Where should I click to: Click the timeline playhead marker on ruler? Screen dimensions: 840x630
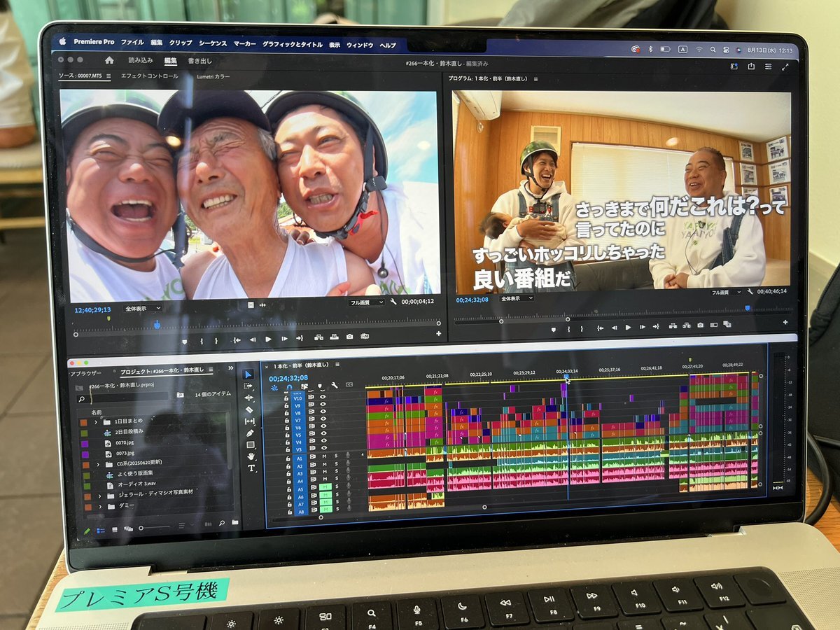pyautogui.click(x=566, y=377)
